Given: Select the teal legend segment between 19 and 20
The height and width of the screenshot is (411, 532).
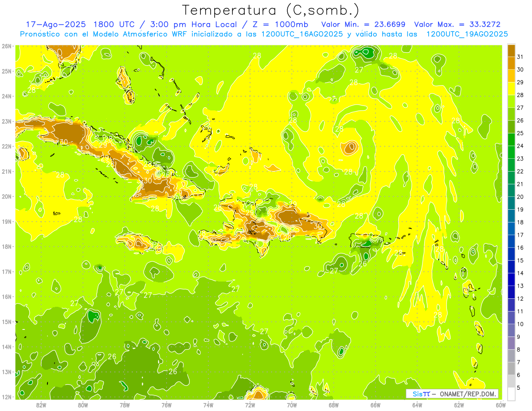Looking at the screenshot, I should (511, 203).
